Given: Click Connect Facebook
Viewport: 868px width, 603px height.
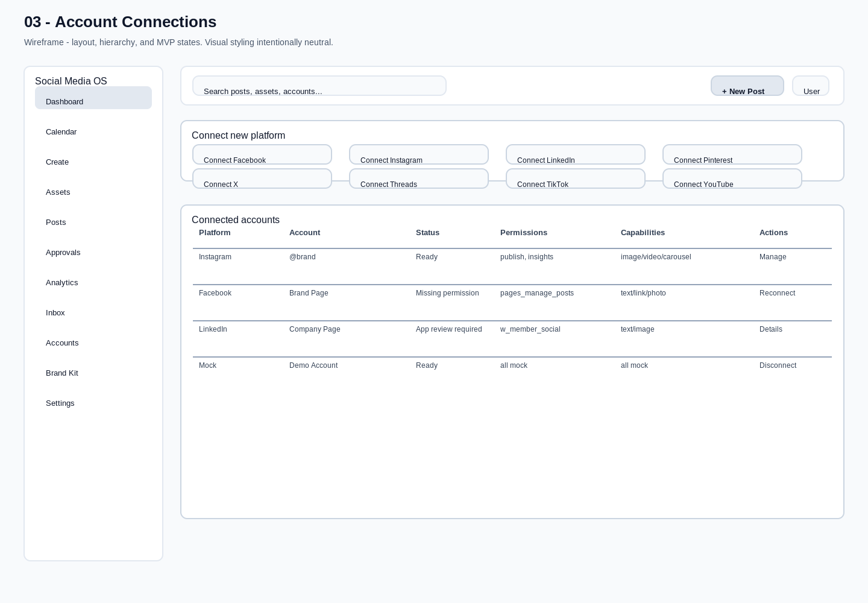Looking at the screenshot, I should coord(262,154).
